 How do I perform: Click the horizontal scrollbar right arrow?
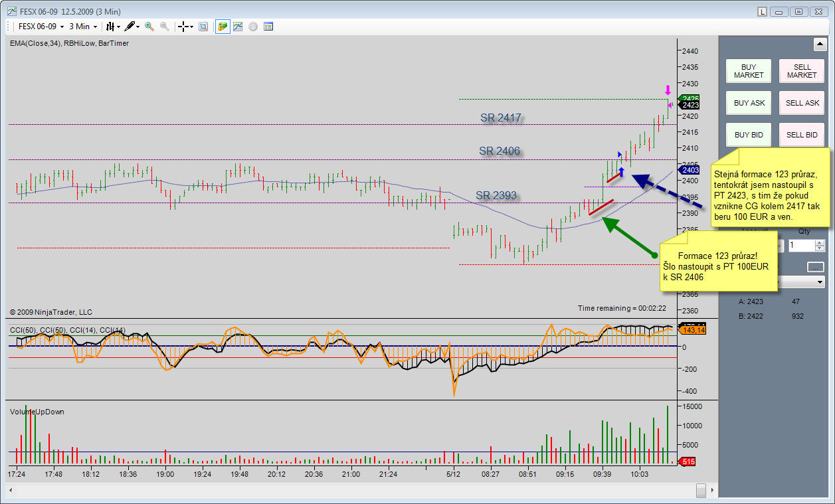pos(712,490)
